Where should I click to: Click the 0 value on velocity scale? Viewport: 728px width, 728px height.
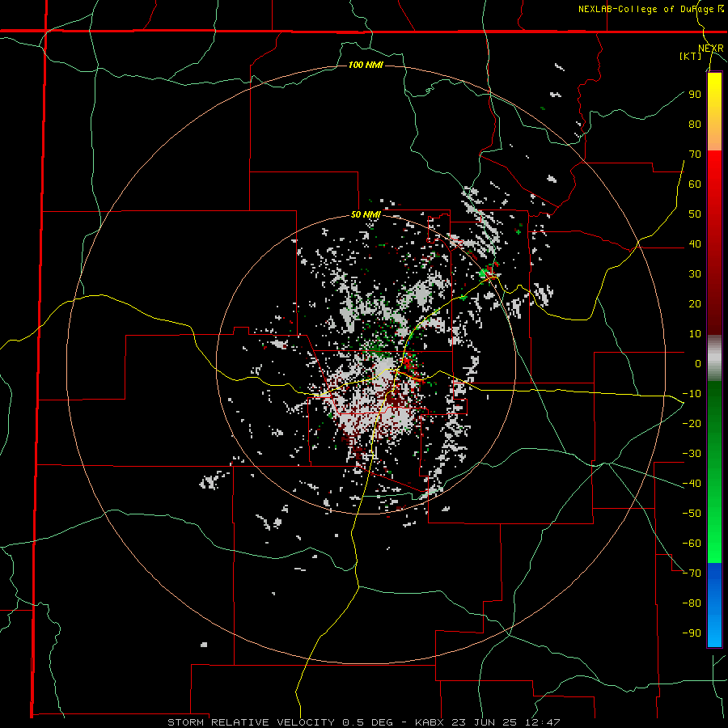click(698, 363)
